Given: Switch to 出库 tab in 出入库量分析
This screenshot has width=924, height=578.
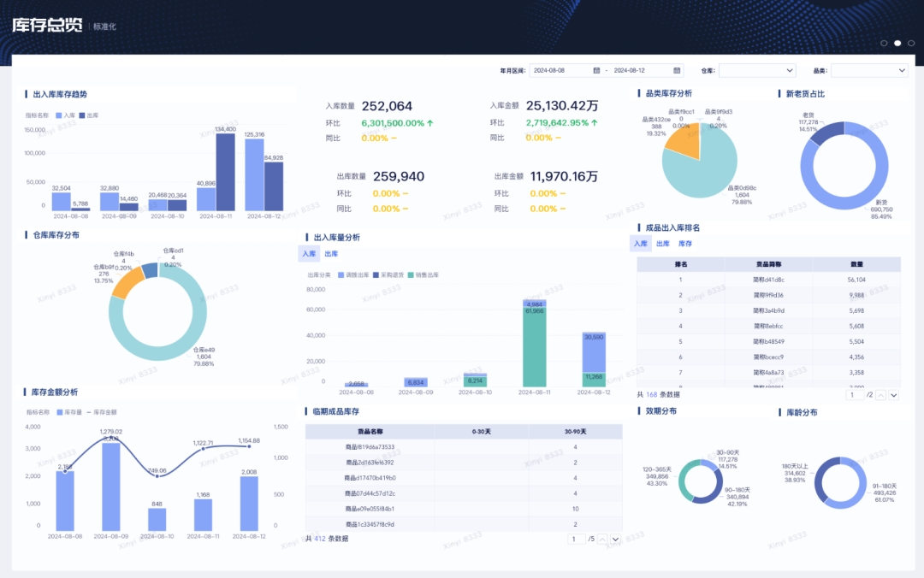Looking at the screenshot, I should coord(331,254).
